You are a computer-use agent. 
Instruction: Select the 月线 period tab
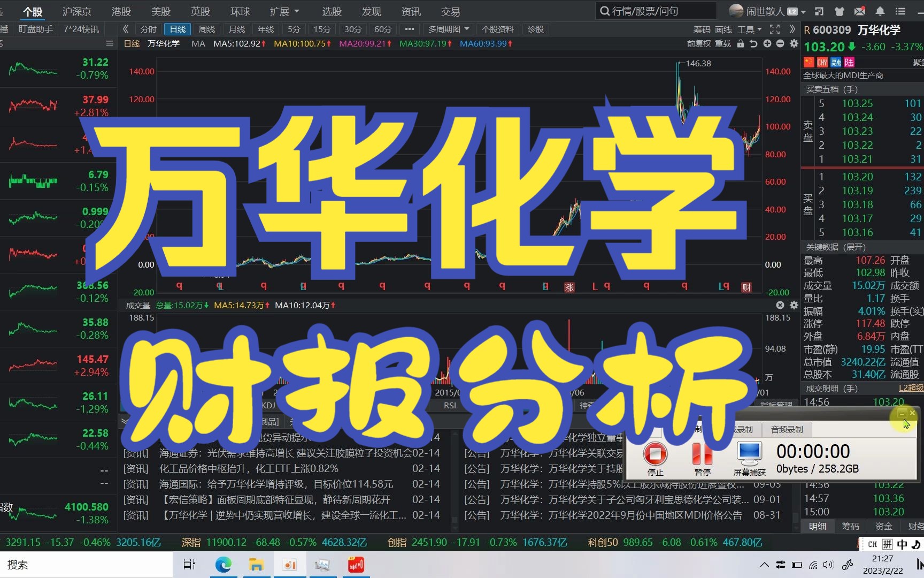(x=236, y=29)
